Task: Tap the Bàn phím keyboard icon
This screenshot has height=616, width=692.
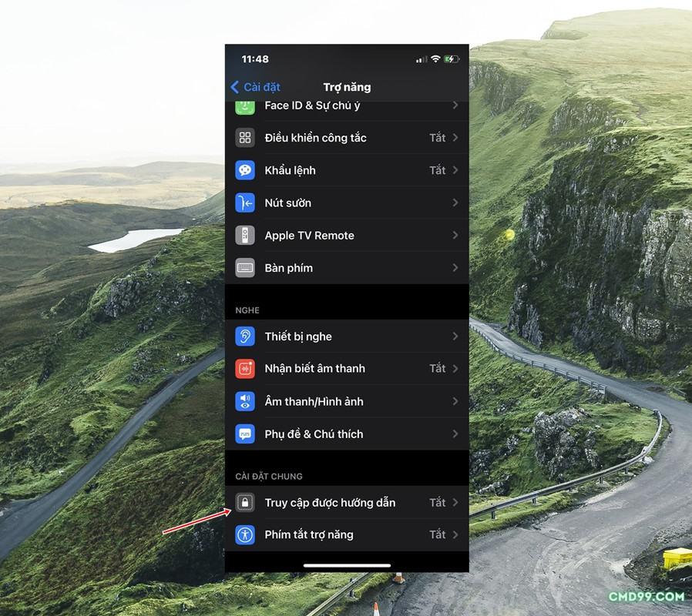Action: pyautogui.click(x=245, y=268)
